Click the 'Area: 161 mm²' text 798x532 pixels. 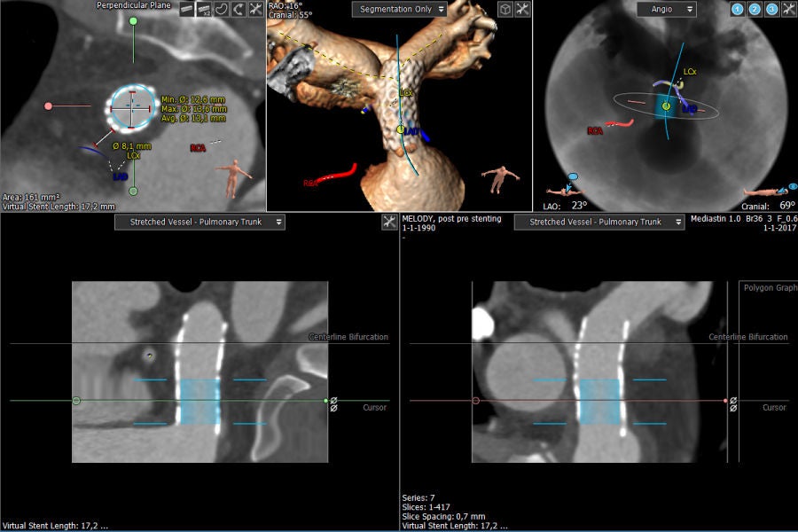click(31, 197)
